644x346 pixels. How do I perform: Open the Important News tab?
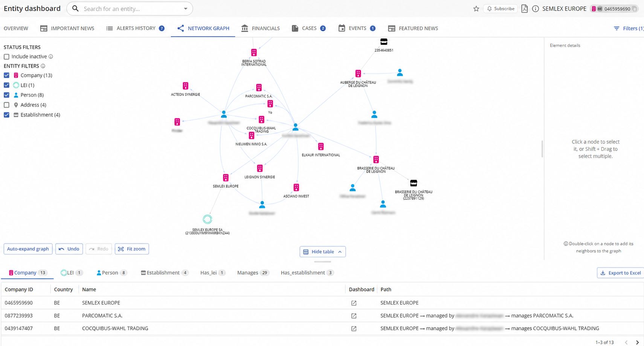pos(67,28)
